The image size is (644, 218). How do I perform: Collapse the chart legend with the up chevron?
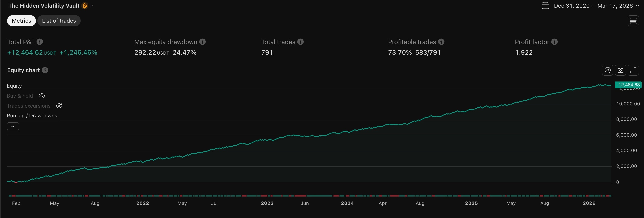pos(13,126)
